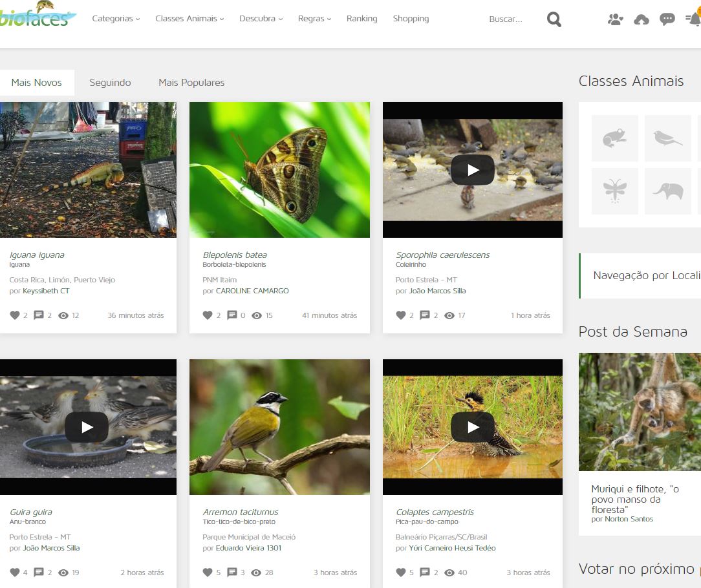
Task: Like the Sporophila caerulescens post heart
Action: (400, 315)
